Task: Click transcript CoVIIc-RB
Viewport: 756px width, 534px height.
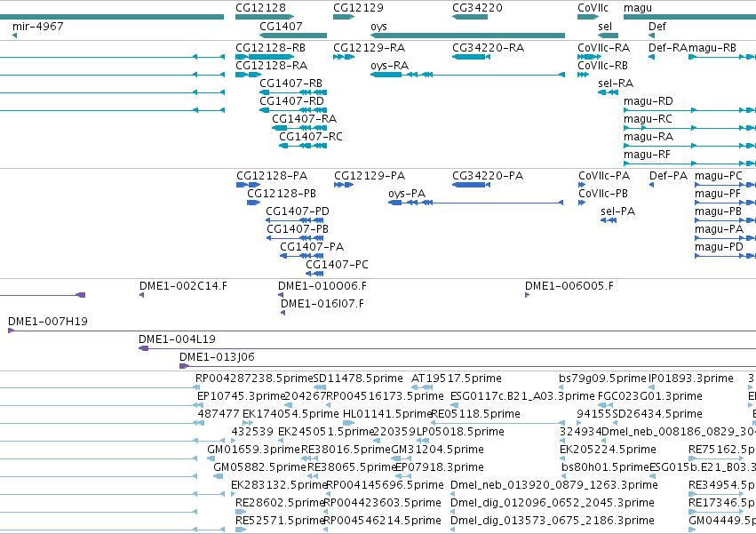Action: coord(583,75)
